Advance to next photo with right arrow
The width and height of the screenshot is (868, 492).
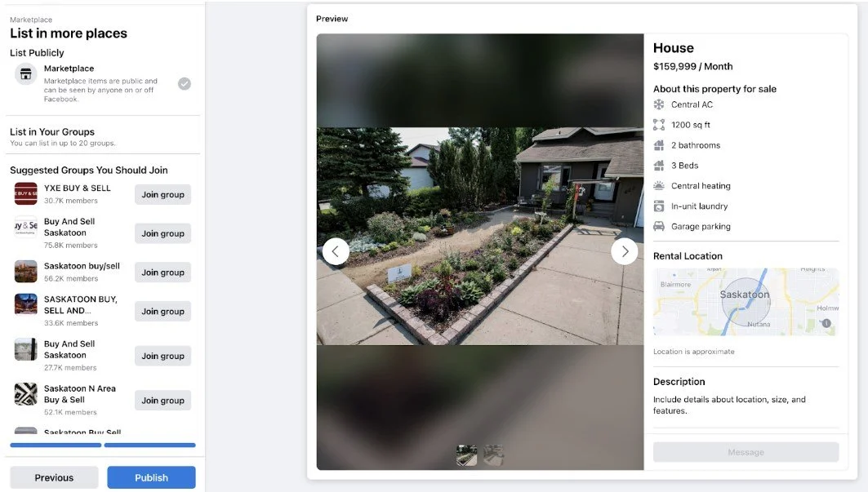click(625, 251)
